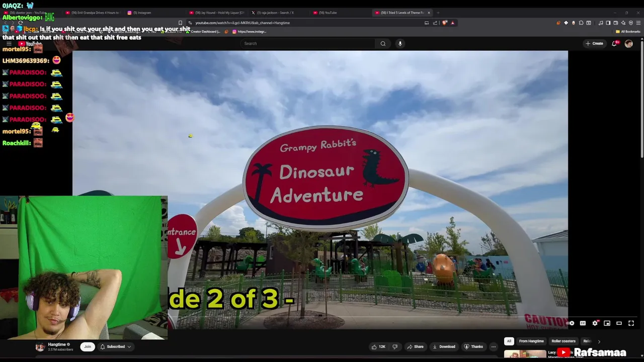Open the Brave Rewards triangle icon
The image size is (644, 362).
pos(452,23)
